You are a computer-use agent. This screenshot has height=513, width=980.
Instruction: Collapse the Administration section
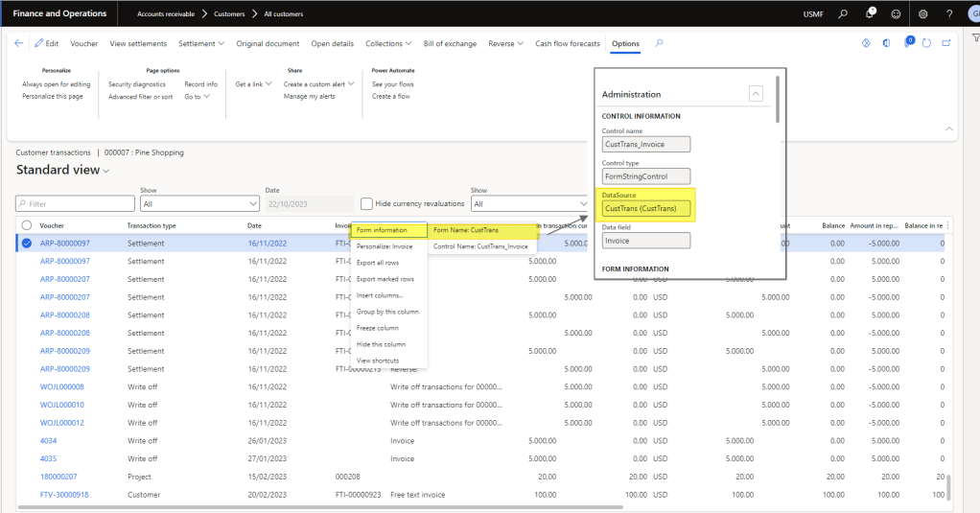coord(756,94)
